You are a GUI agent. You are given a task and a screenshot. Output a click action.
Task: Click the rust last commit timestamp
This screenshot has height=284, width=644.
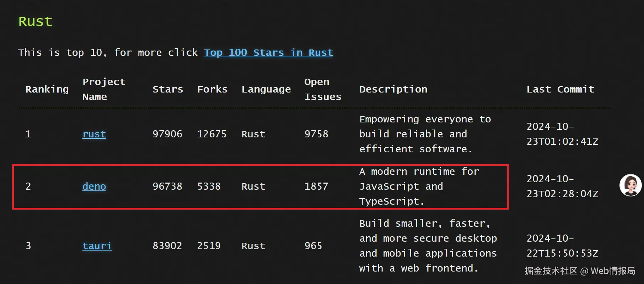pyautogui.click(x=562, y=134)
